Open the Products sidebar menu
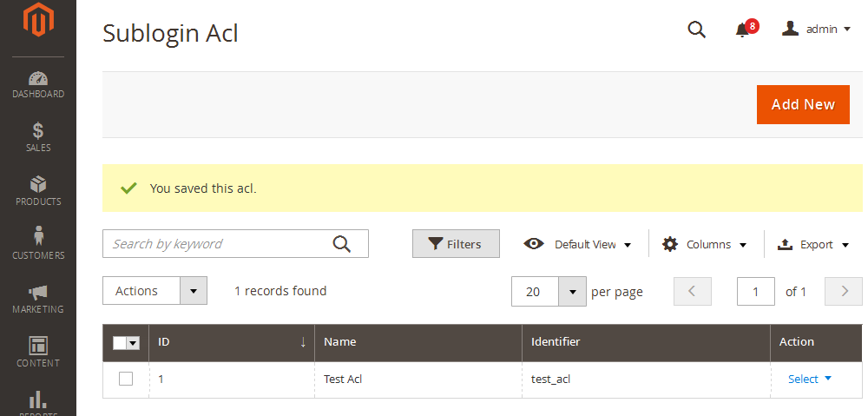This screenshot has width=868, height=416. [x=38, y=191]
